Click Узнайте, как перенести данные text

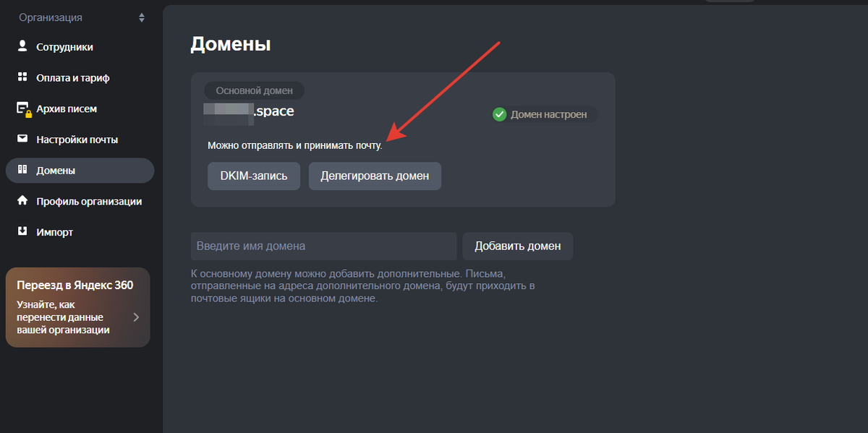63,317
